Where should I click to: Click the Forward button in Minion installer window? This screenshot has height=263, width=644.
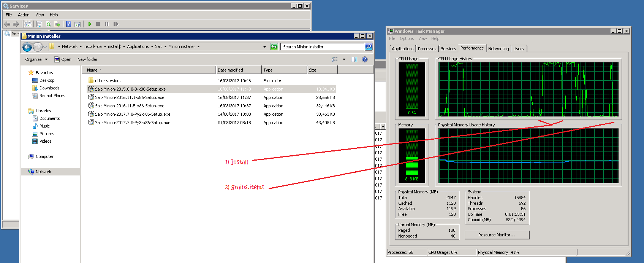(38, 47)
